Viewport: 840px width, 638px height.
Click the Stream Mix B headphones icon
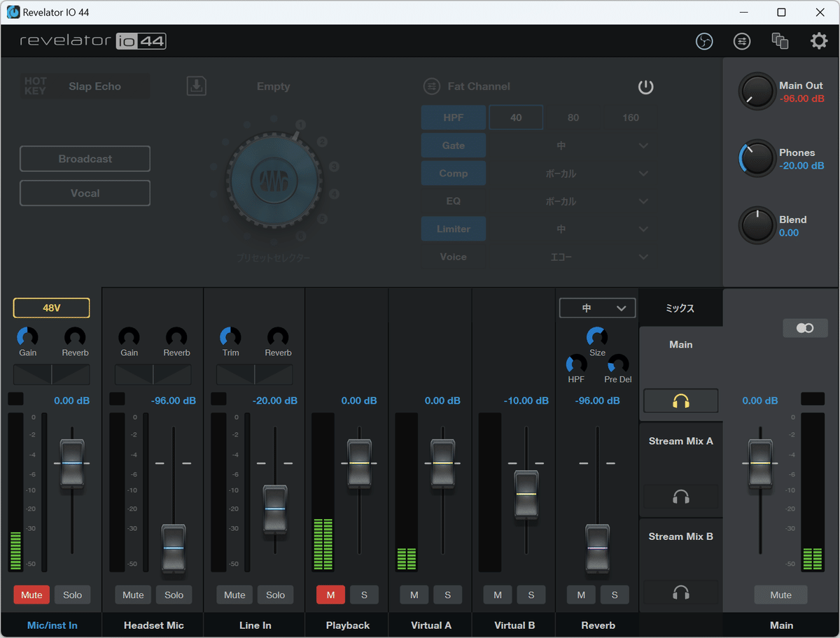click(681, 593)
